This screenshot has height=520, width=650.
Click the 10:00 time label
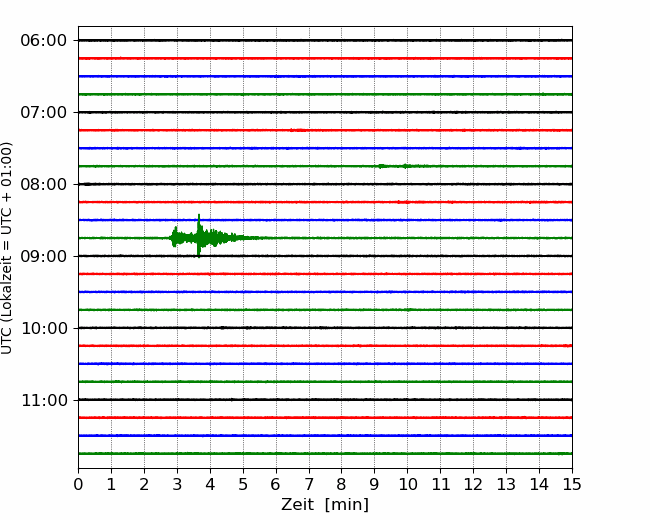[44, 328]
